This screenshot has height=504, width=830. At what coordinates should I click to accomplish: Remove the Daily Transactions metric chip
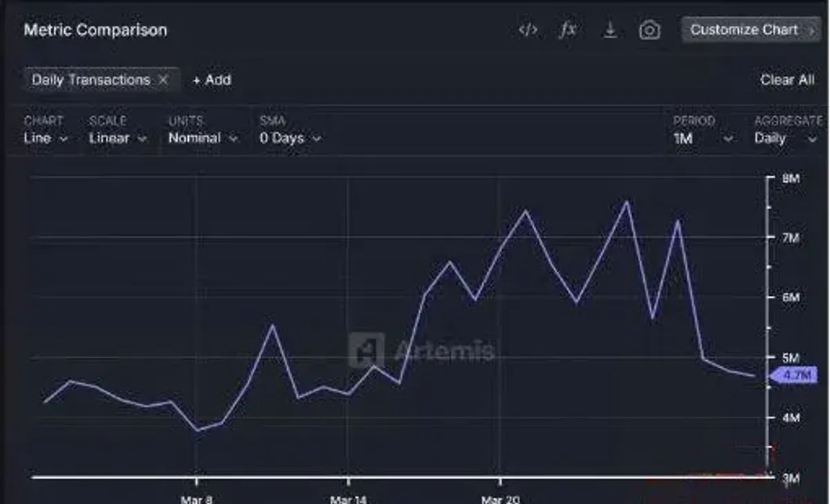(x=163, y=80)
